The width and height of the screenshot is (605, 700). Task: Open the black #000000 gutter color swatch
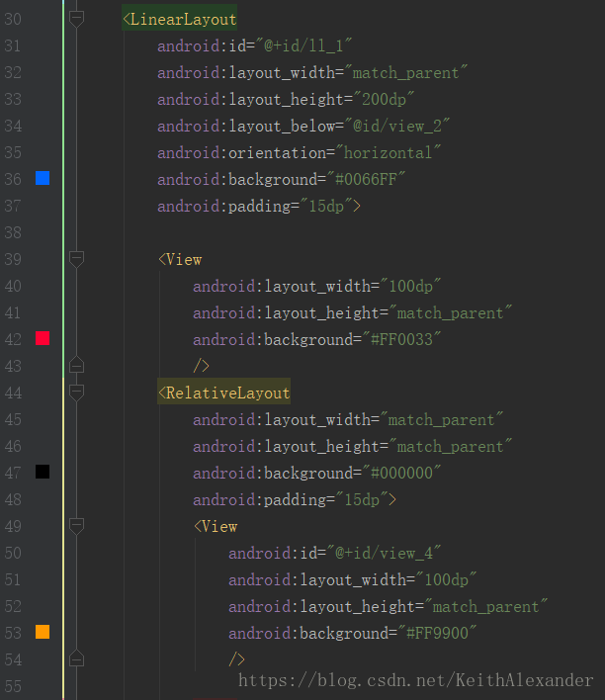(x=43, y=472)
